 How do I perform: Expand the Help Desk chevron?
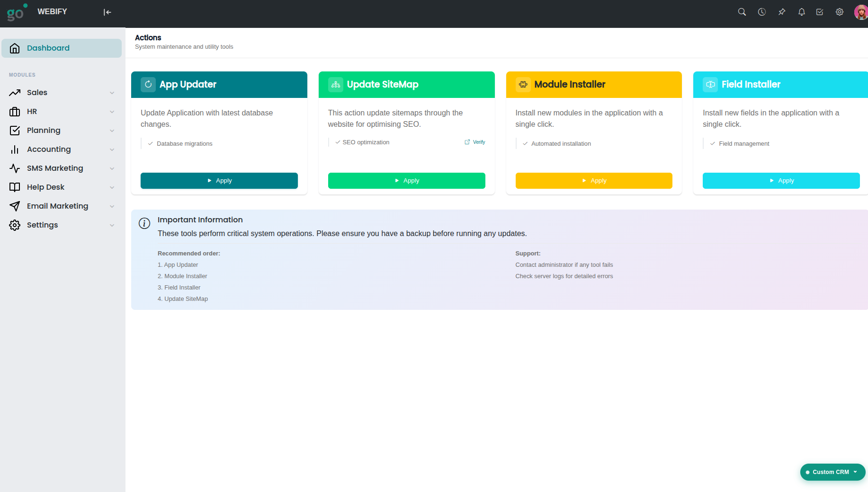pyautogui.click(x=112, y=187)
